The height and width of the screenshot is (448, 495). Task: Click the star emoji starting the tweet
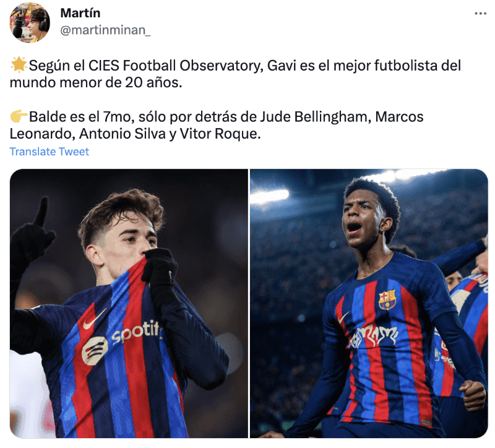19,66
